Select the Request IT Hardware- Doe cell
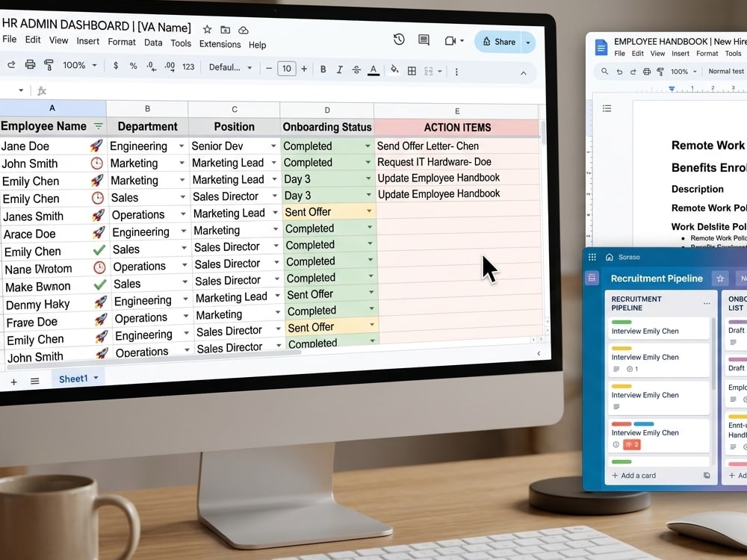747x560 pixels. tap(457, 162)
